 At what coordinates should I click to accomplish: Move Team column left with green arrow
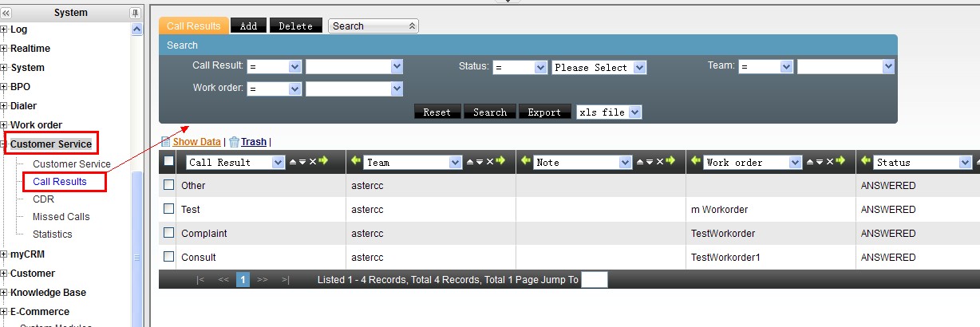coord(355,162)
